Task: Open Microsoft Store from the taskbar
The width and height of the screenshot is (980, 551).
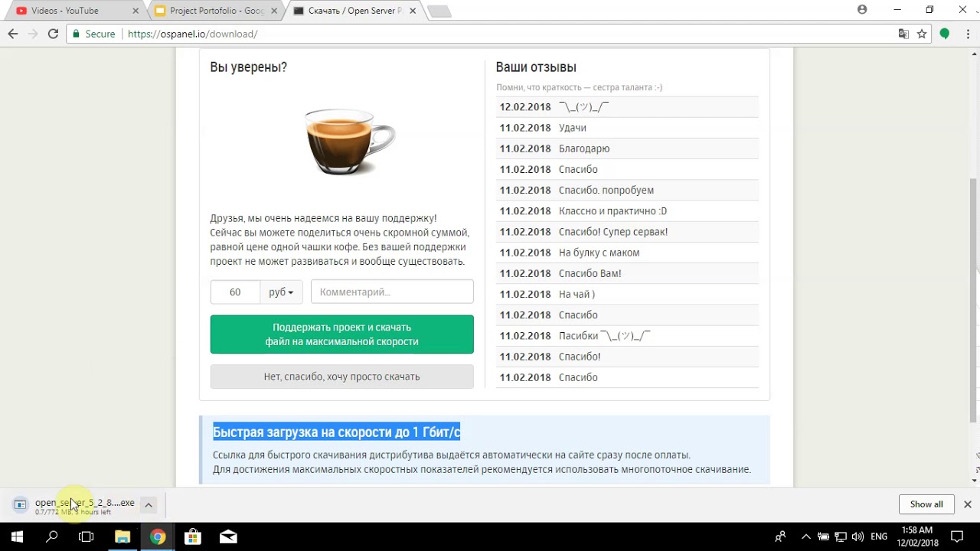Action: coord(192,536)
